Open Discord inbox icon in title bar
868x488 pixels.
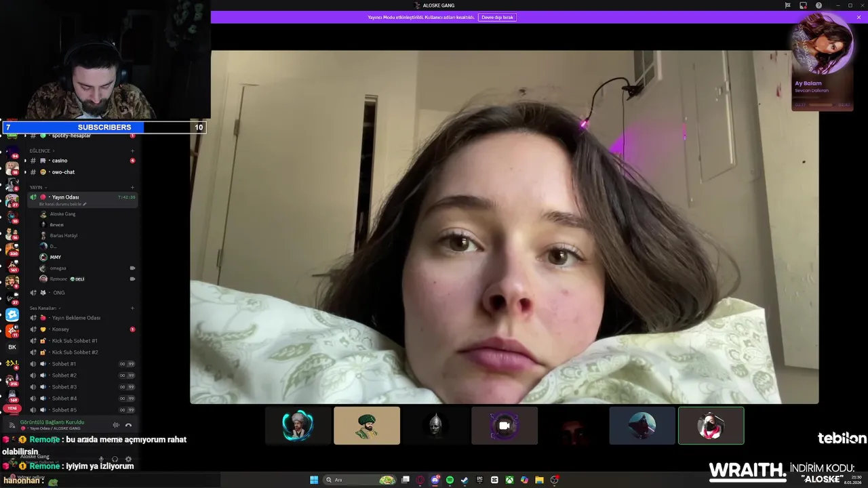[x=803, y=5]
